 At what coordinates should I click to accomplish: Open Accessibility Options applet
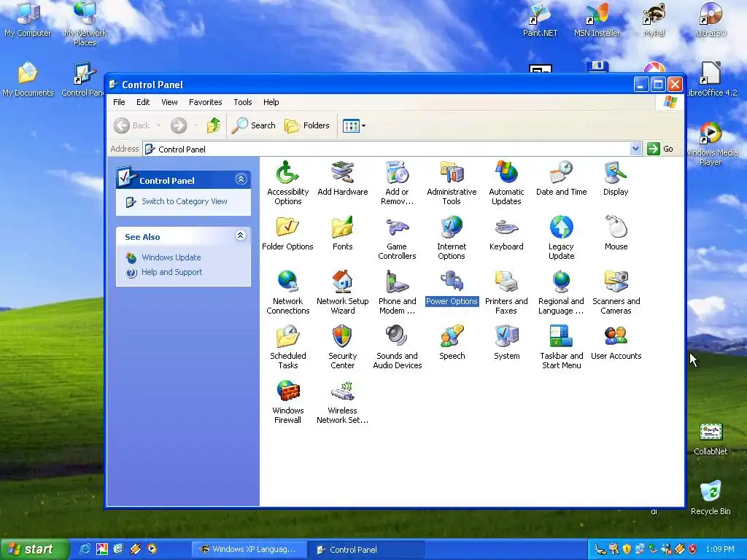[x=287, y=183]
